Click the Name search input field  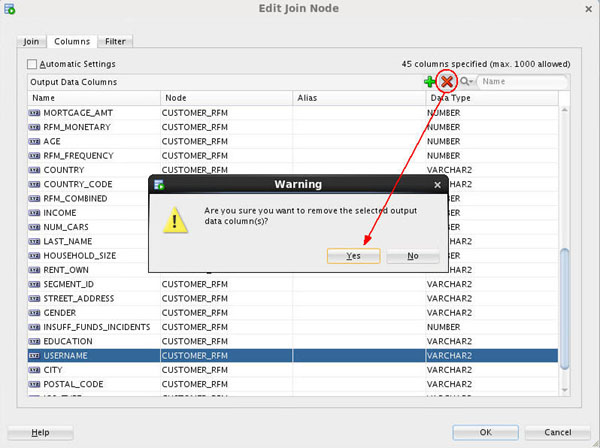click(522, 81)
